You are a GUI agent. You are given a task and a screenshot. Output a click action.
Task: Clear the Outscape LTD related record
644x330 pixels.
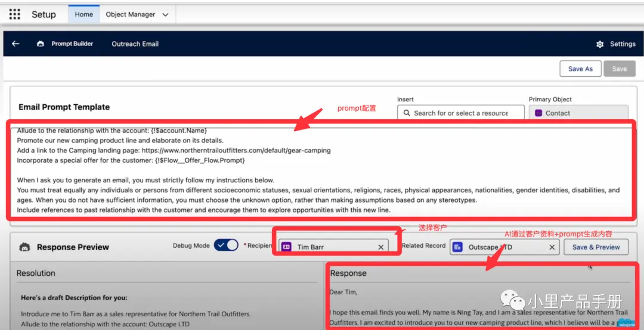pos(552,247)
